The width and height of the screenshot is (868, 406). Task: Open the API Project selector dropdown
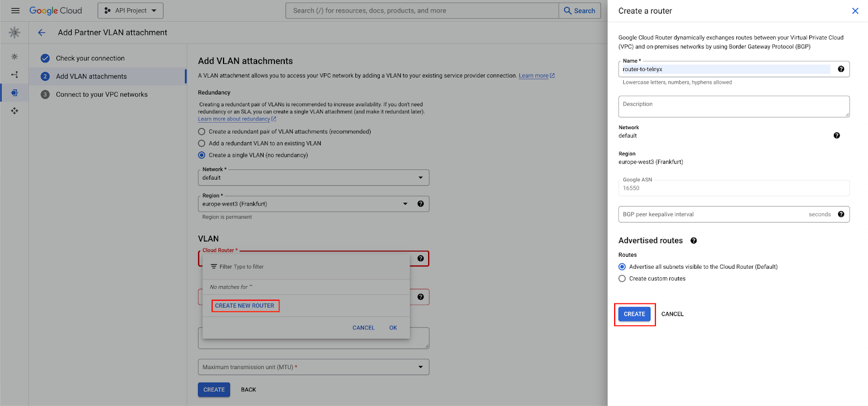(x=130, y=10)
